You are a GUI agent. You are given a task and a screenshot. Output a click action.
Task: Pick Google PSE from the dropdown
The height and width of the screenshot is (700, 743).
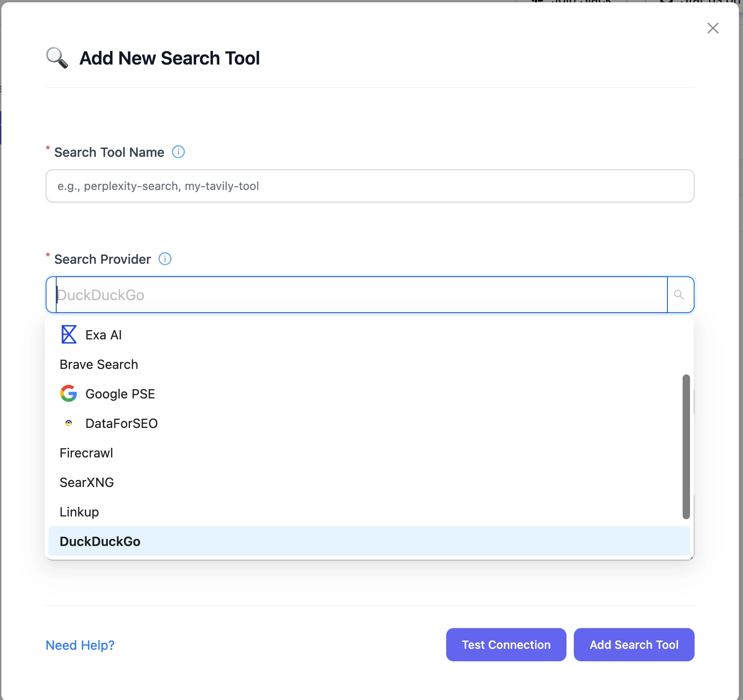pyautogui.click(x=369, y=394)
